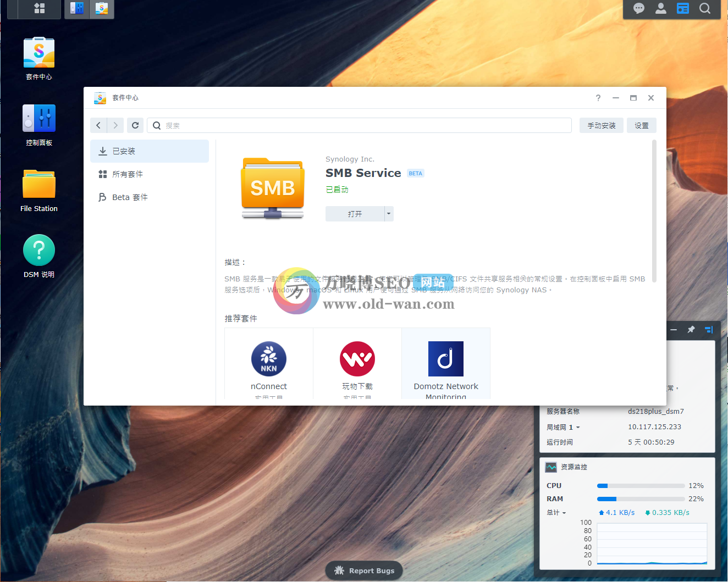Switch to Package Center taskbar icon

point(102,8)
